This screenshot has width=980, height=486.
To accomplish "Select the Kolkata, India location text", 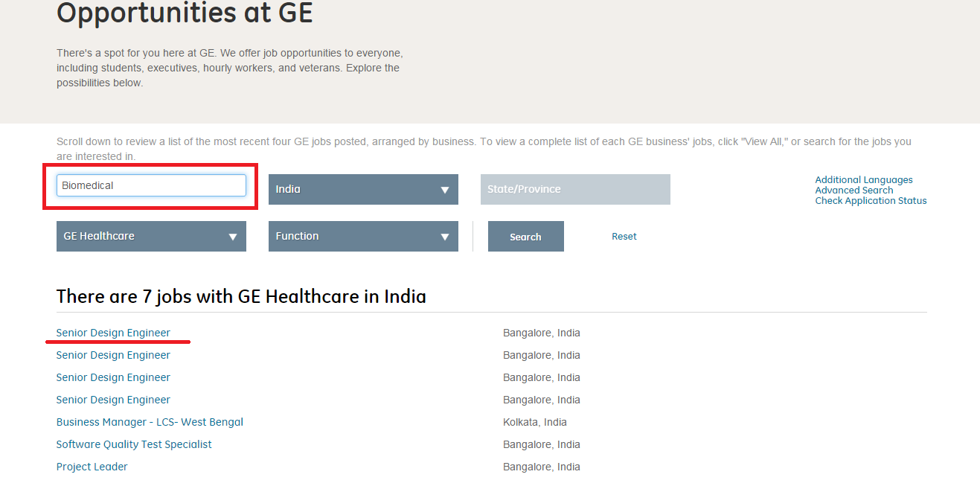I will [x=535, y=422].
